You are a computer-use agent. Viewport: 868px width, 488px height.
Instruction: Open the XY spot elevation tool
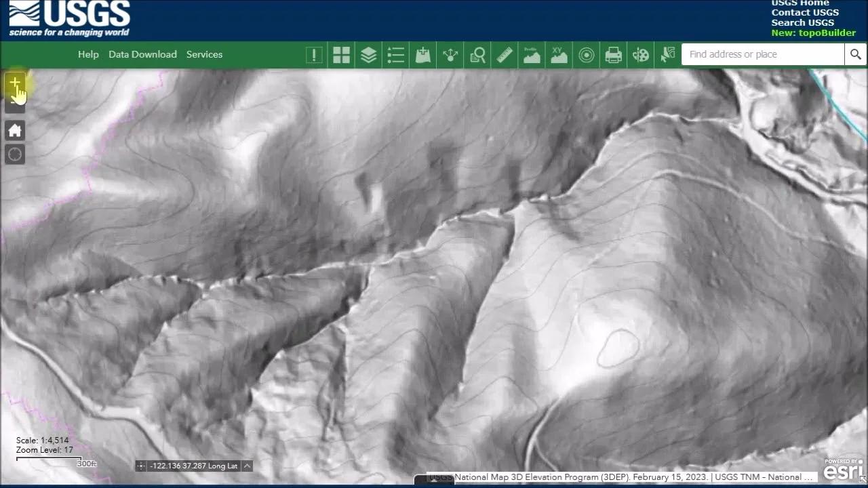coord(559,55)
